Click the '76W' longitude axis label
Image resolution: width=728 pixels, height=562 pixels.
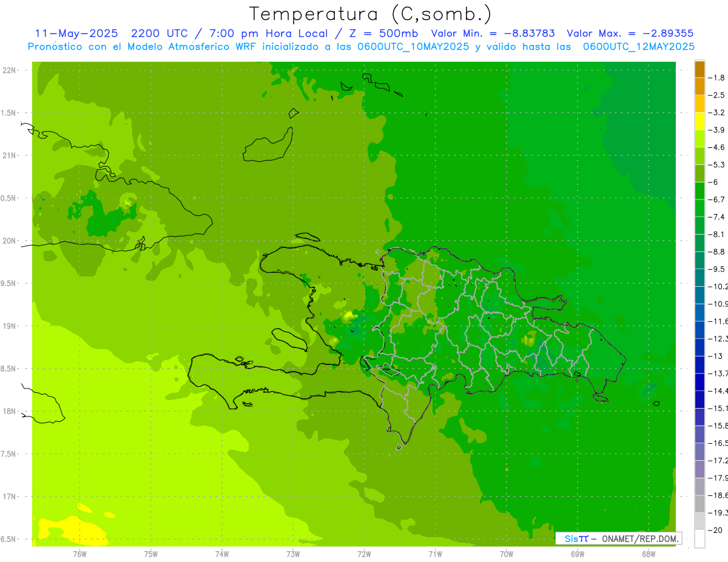tap(79, 554)
